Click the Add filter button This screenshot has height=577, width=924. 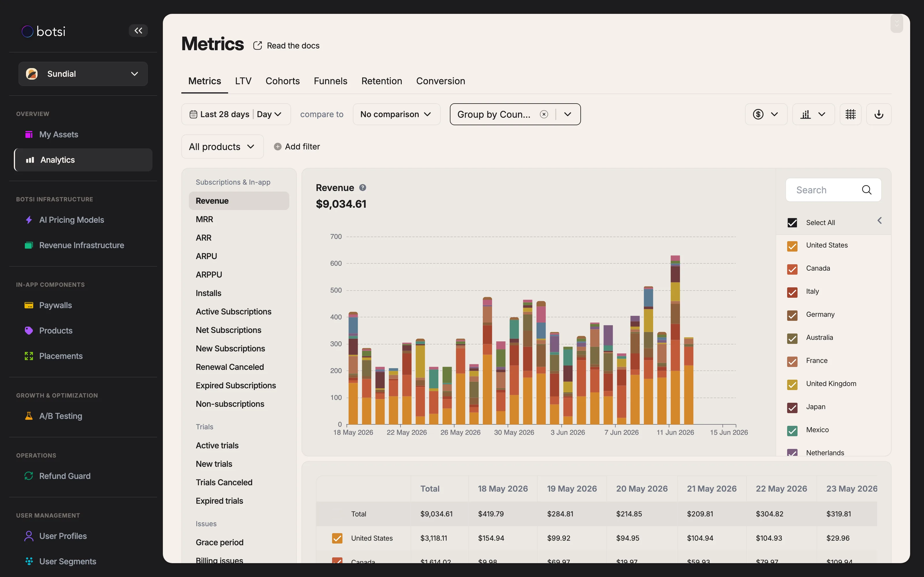click(x=297, y=147)
